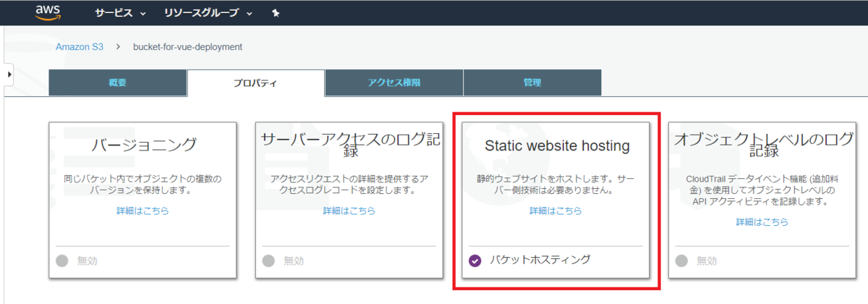Viewport: 868px width, 304px height.
Task: Open the リソースグループ dropdown menu
Action: click(208, 14)
